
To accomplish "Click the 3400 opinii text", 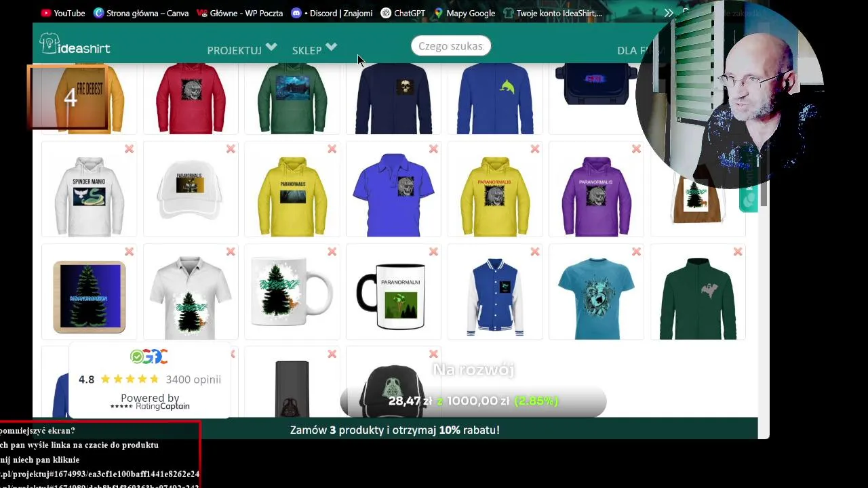I will tap(193, 380).
